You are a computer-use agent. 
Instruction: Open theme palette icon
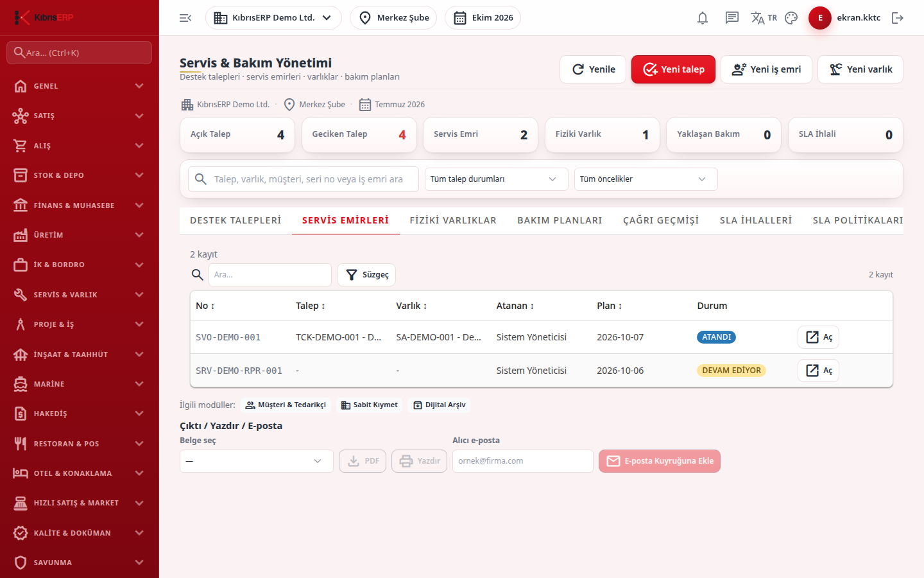pyautogui.click(x=791, y=18)
